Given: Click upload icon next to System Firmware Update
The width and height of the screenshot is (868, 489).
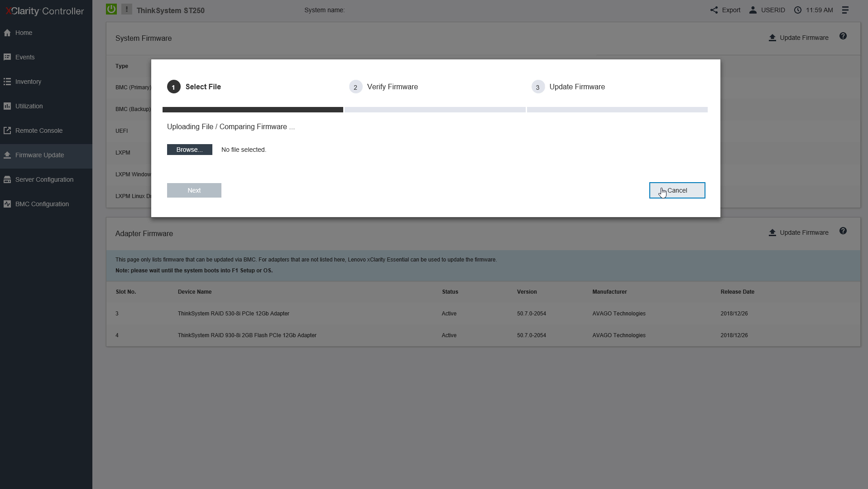Looking at the screenshot, I should pos(772,38).
